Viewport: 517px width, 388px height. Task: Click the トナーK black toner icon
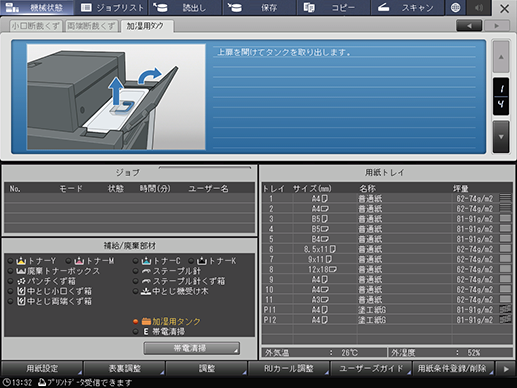(x=202, y=261)
